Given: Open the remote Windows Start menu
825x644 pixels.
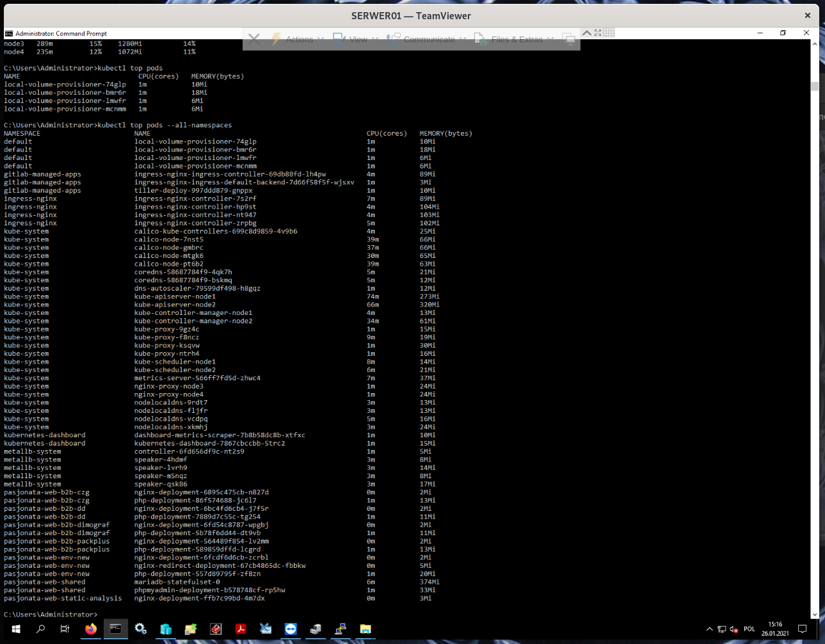Looking at the screenshot, I should click(16, 629).
